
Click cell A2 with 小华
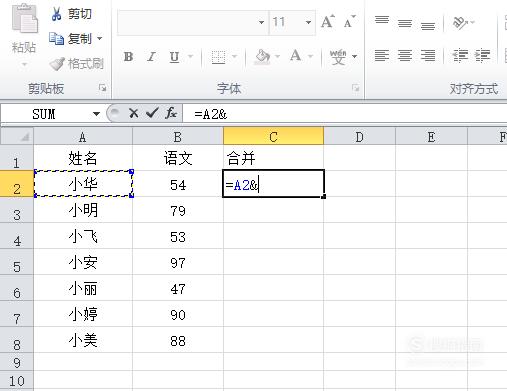coord(83,184)
